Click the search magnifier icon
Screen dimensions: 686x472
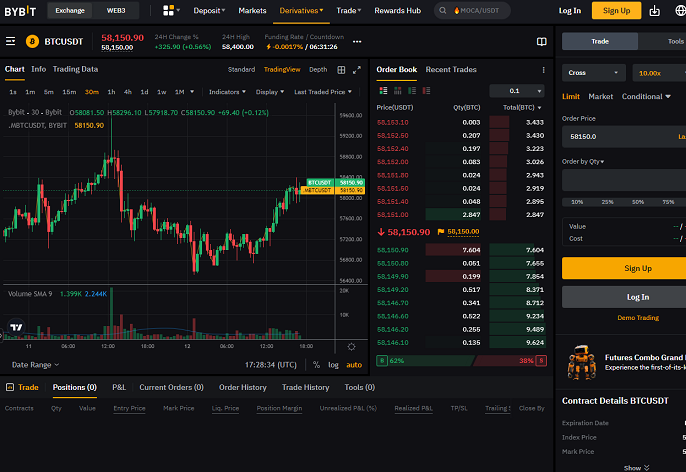click(x=443, y=10)
